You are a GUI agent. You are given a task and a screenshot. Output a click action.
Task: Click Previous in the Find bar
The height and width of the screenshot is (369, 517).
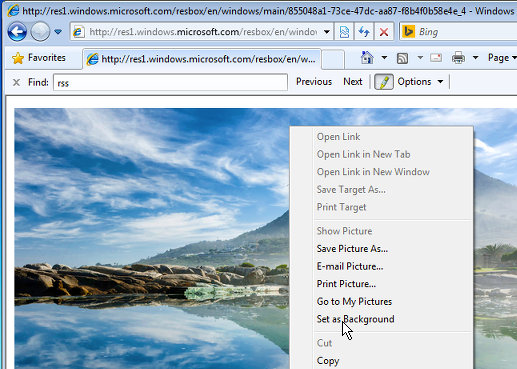pos(314,82)
